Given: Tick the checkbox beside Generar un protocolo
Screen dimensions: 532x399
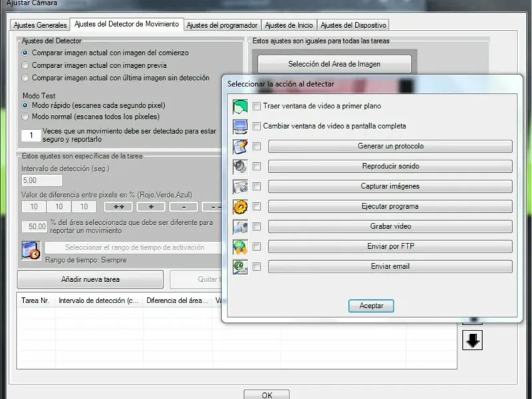Looking at the screenshot, I should tap(257, 146).
